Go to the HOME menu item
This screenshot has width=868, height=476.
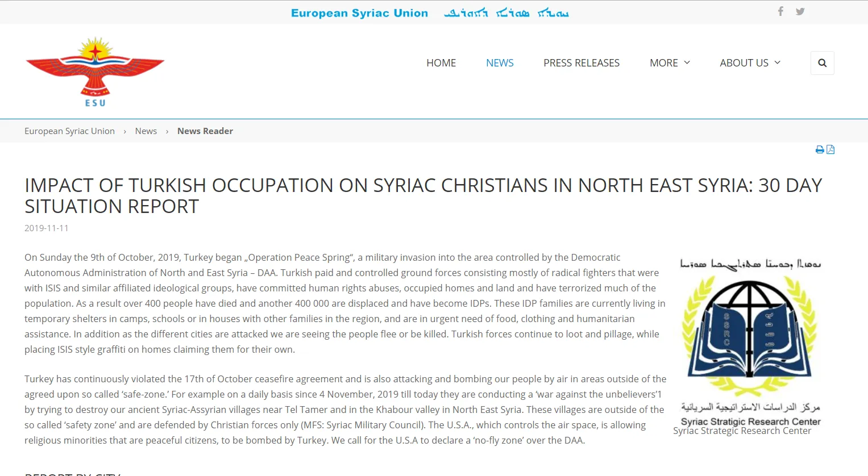441,63
